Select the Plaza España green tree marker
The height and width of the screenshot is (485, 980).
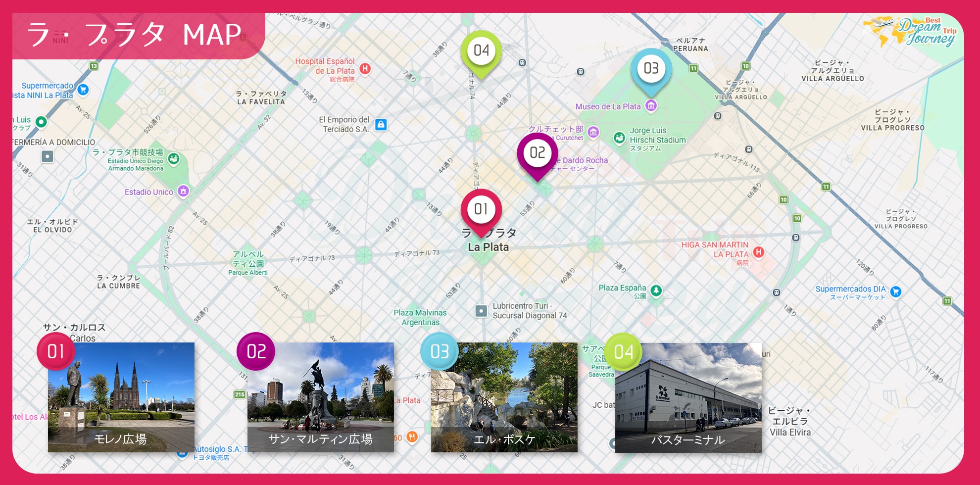pyautogui.click(x=656, y=291)
